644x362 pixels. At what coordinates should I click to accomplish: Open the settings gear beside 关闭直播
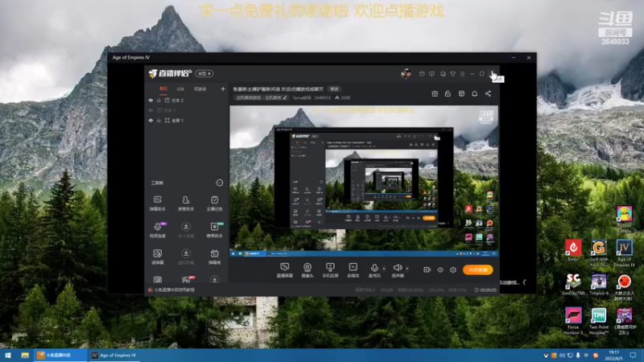tap(453, 269)
